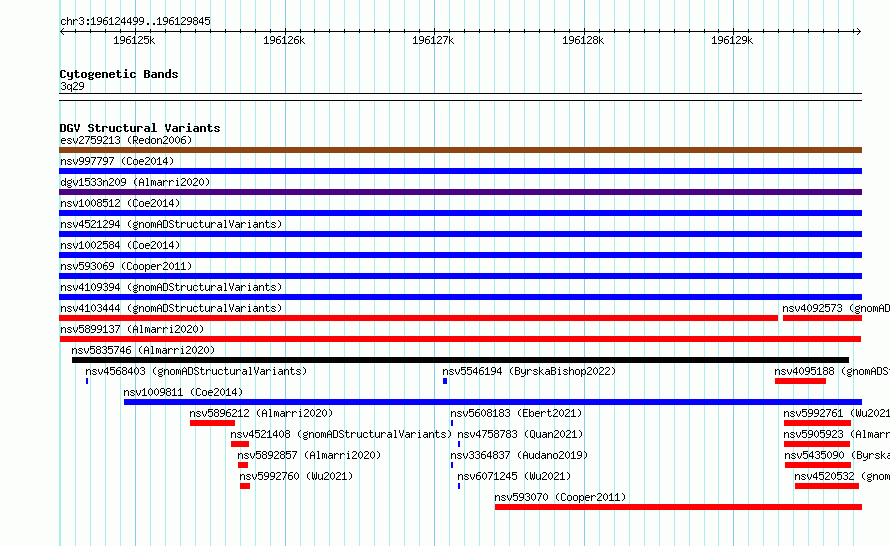890x546 pixels.
Task: Click the nsv5992760 (Wu2021) label
Action: point(296,476)
